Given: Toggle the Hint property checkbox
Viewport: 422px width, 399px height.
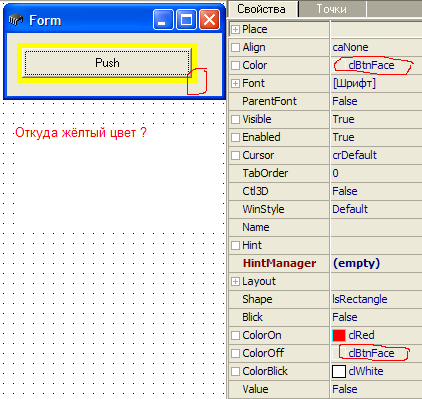Looking at the screenshot, I should tap(235, 245).
